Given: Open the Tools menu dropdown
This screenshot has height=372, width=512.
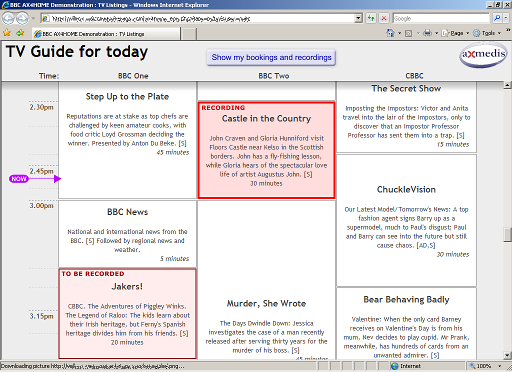Looking at the screenshot, I should click(487, 33).
